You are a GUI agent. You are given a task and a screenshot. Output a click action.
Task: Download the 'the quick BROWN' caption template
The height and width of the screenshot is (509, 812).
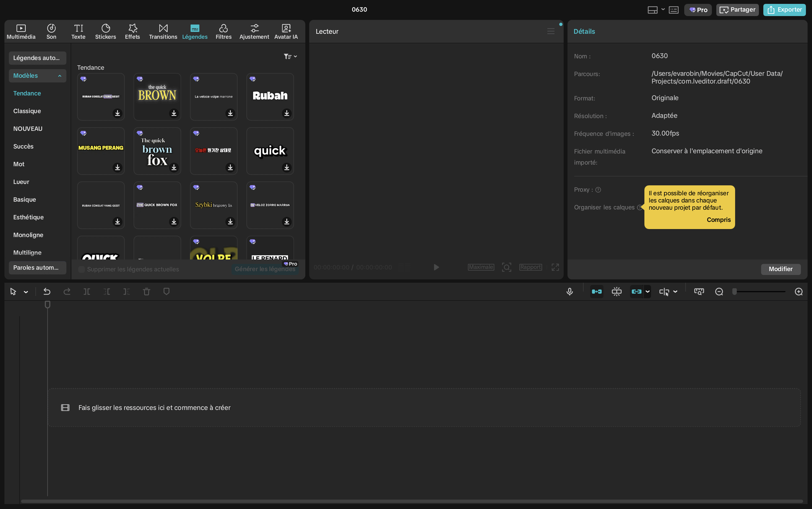174,113
